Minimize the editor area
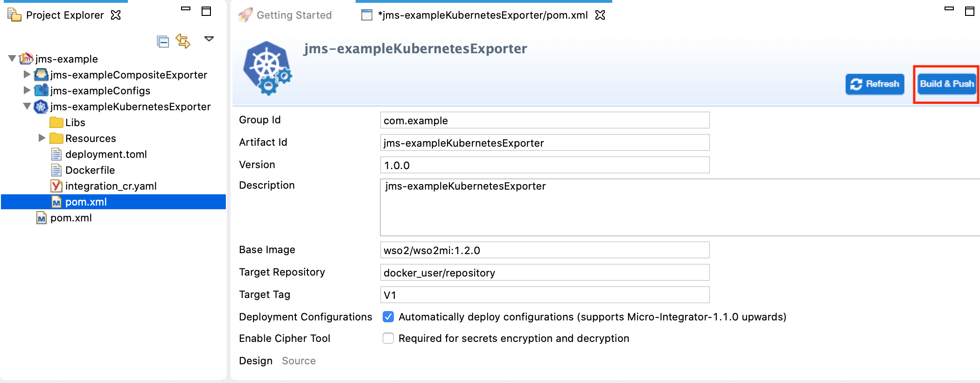 pos(949,8)
